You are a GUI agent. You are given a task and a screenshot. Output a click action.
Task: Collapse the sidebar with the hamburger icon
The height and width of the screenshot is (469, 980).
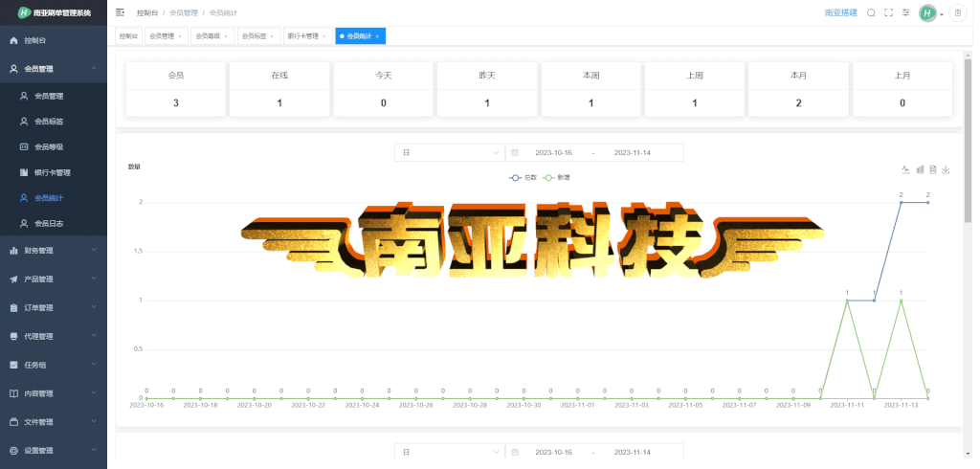pyautogui.click(x=120, y=12)
